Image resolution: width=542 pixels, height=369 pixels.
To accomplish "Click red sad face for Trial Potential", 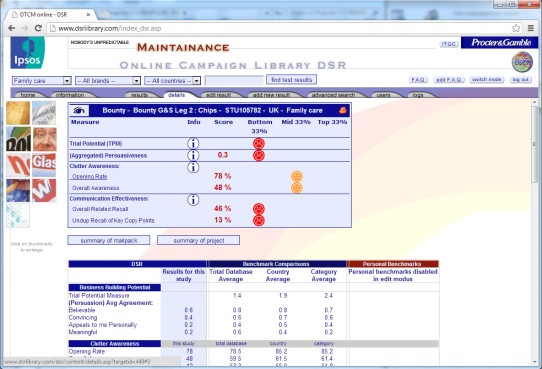I will click(x=259, y=143).
